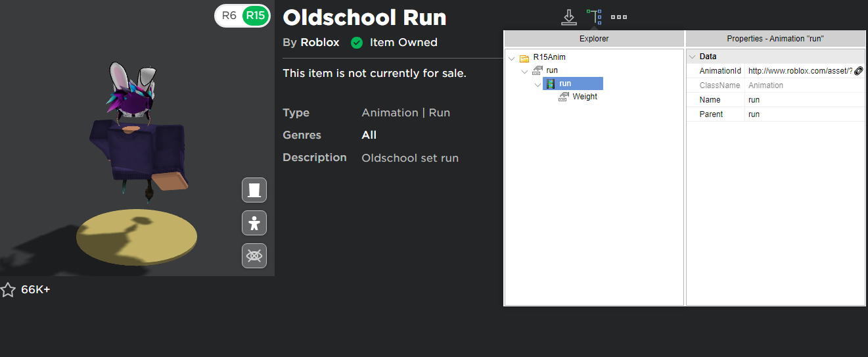This screenshot has height=357, width=868.
Task: Click the avatar 3D preview thumbnail
Action: [137, 138]
